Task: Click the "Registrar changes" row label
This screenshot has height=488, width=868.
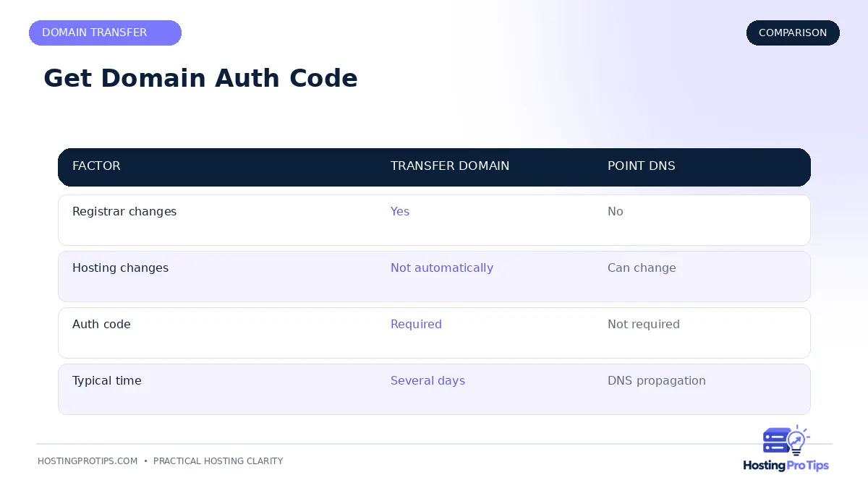Action: pos(124,212)
